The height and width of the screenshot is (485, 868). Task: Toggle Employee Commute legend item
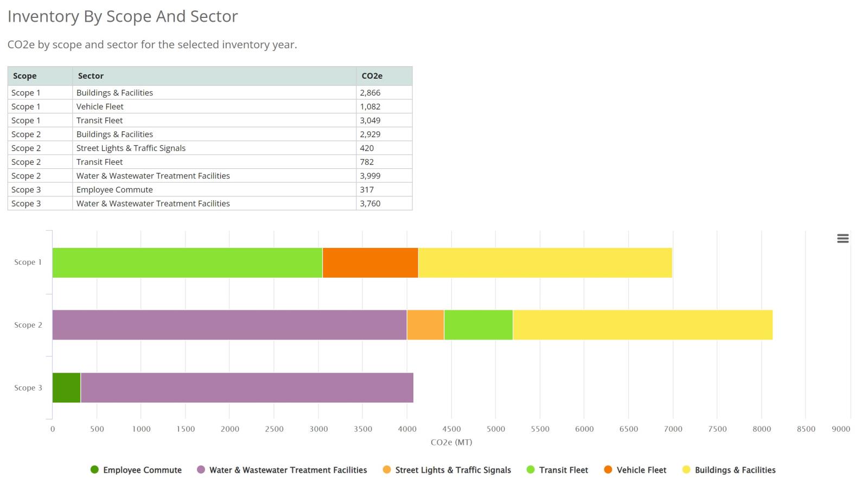(x=136, y=470)
